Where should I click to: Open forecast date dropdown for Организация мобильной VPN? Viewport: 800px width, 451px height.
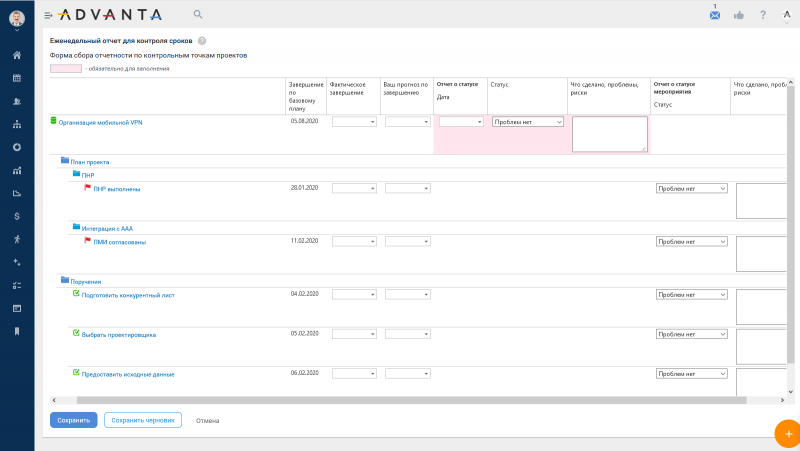[408, 122]
